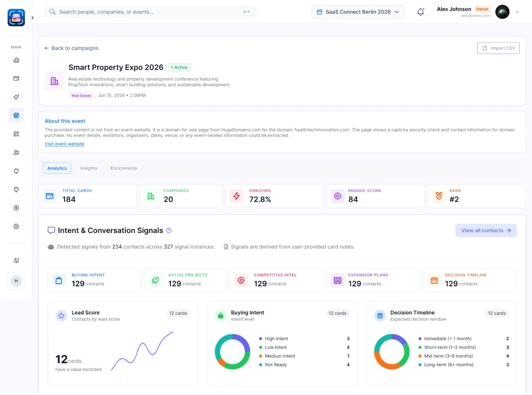532x395 pixels.
Task: Switch to the Insights tab
Action: tap(89, 168)
